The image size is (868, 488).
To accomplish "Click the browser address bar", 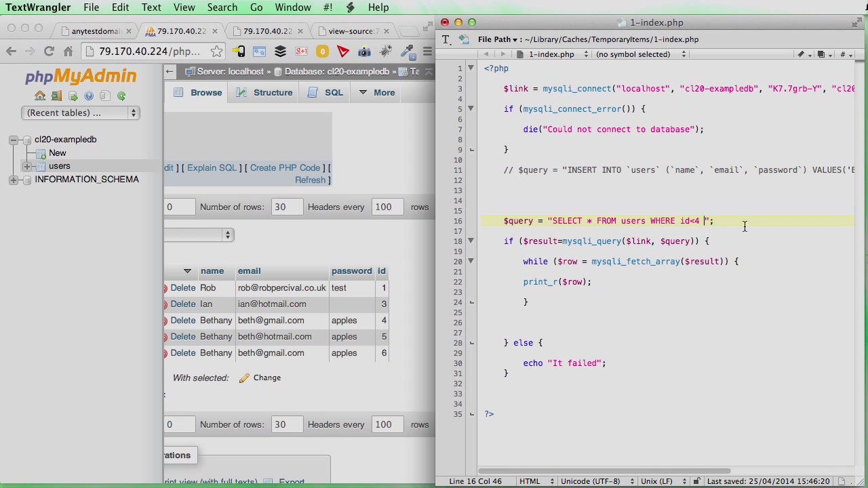I will [149, 52].
